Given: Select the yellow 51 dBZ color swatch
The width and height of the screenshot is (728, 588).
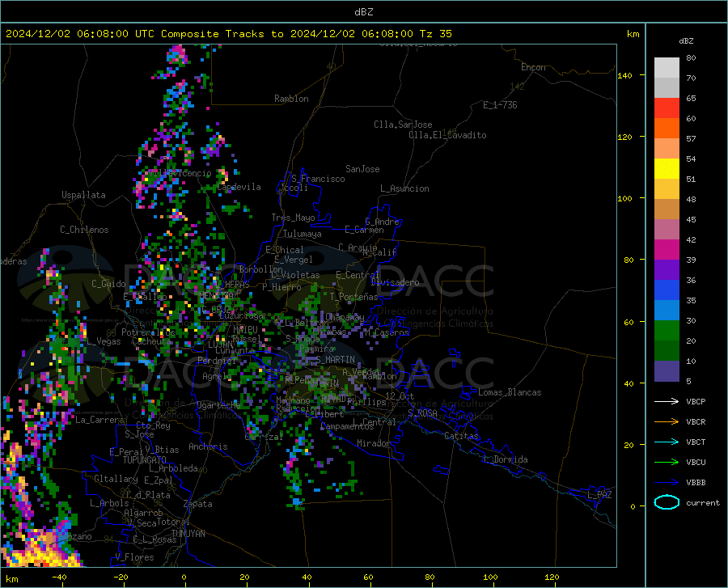Looking at the screenshot, I should (x=667, y=169).
